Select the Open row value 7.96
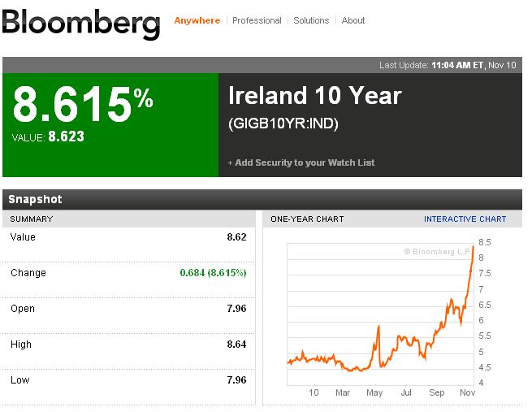Viewport: 532px width, 416px height. point(236,309)
